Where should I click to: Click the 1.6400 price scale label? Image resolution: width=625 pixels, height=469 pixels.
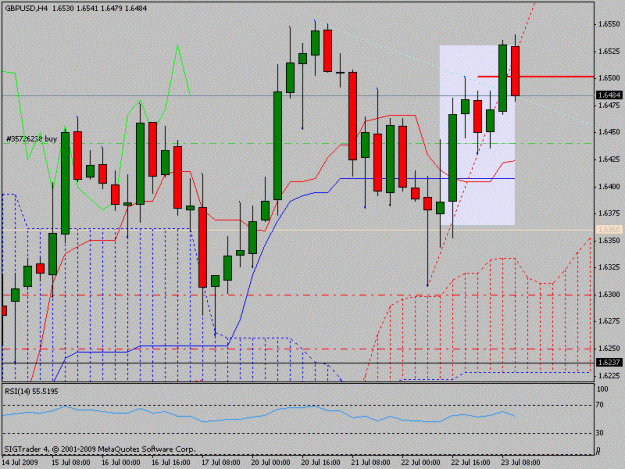(609, 186)
